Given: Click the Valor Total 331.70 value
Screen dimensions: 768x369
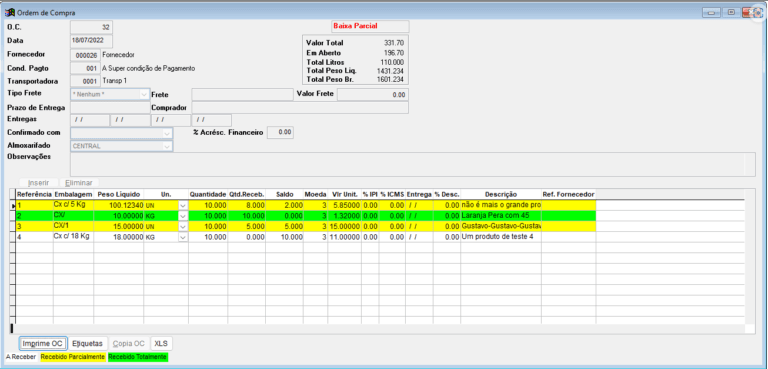Looking at the screenshot, I should (x=394, y=43).
